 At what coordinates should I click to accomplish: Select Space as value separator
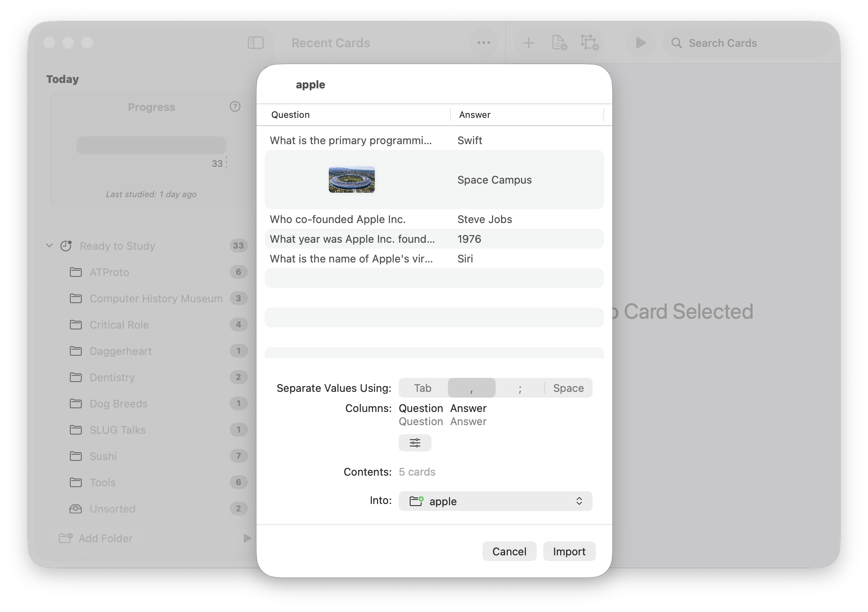coord(568,388)
